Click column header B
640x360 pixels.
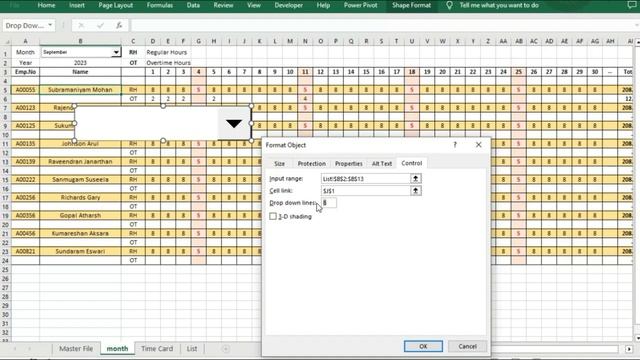pyautogui.click(x=80, y=41)
